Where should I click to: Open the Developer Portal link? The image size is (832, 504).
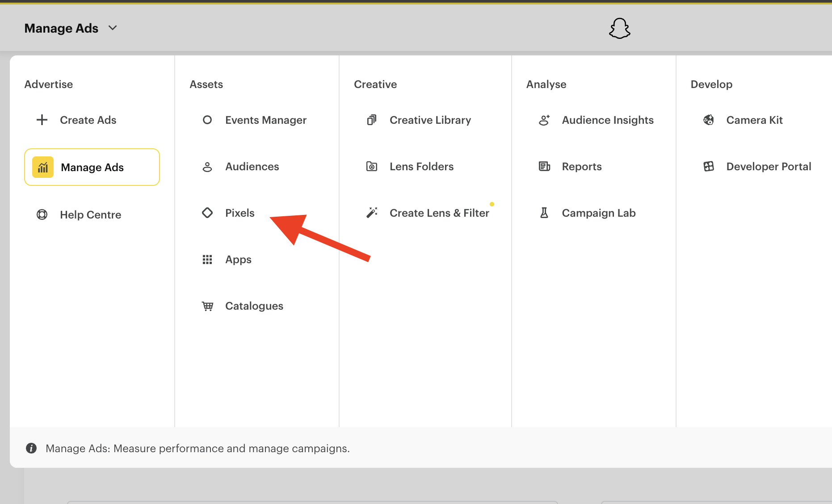[x=769, y=167]
